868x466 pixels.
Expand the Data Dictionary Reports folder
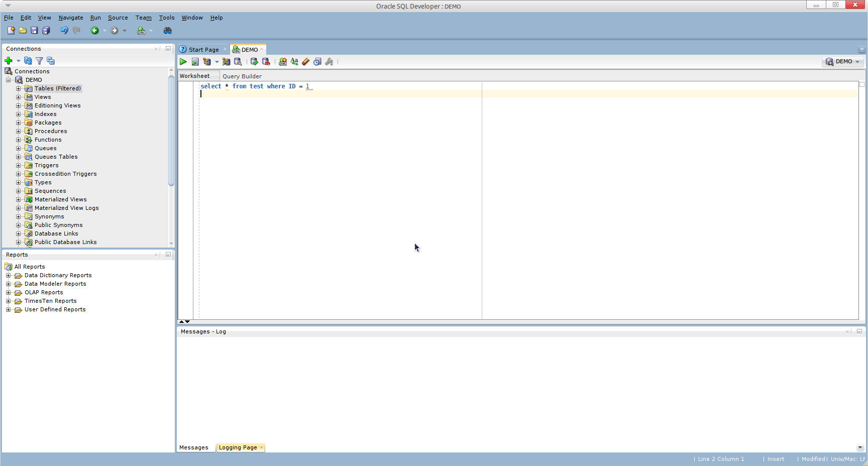8,275
